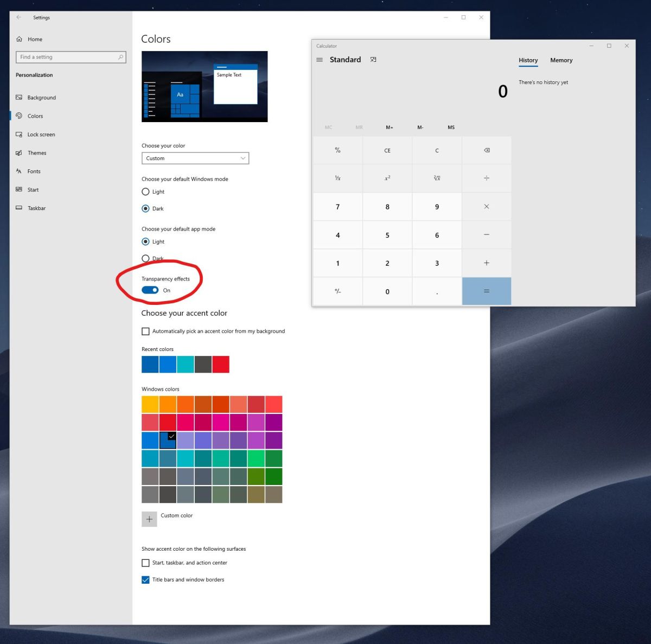Click the 9 key on Calculator keypad

tap(437, 207)
